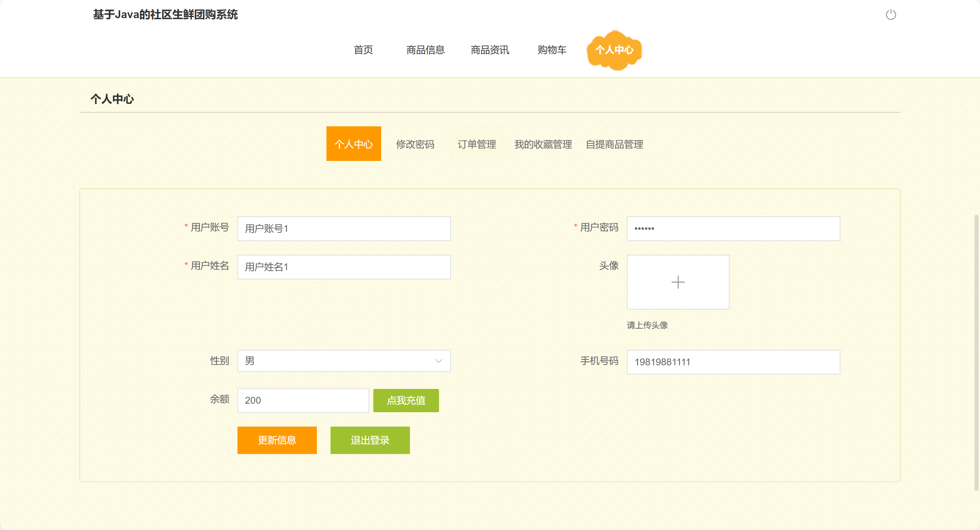Click the 退出登录 button
The image size is (980, 530).
tap(370, 440)
